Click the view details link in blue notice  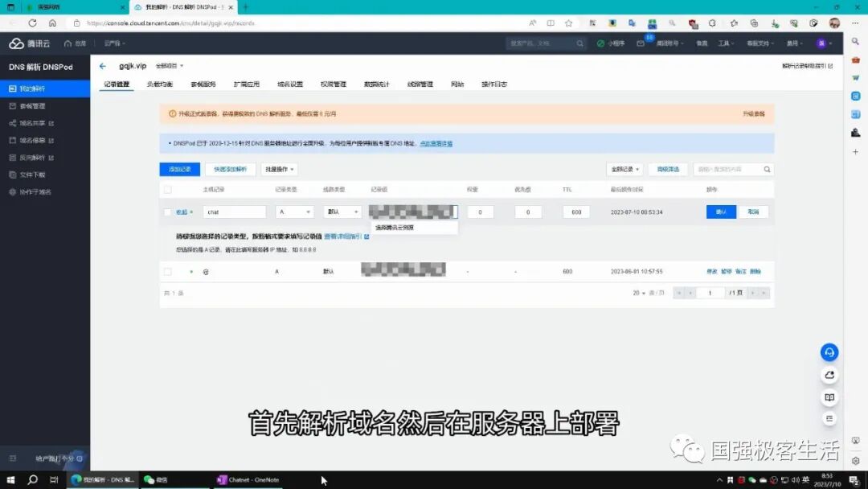pos(436,143)
